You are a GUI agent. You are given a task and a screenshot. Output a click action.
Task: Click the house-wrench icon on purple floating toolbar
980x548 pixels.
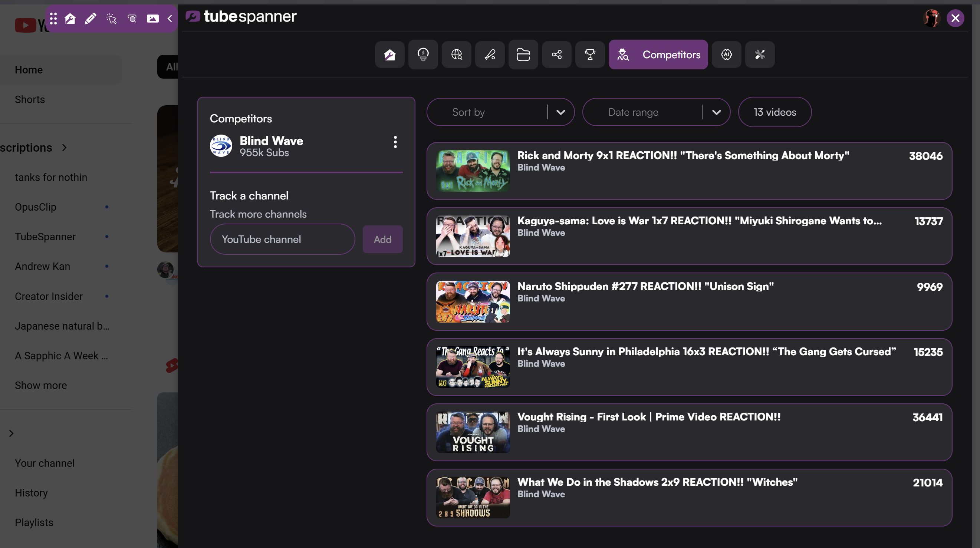tap(70, 18)
